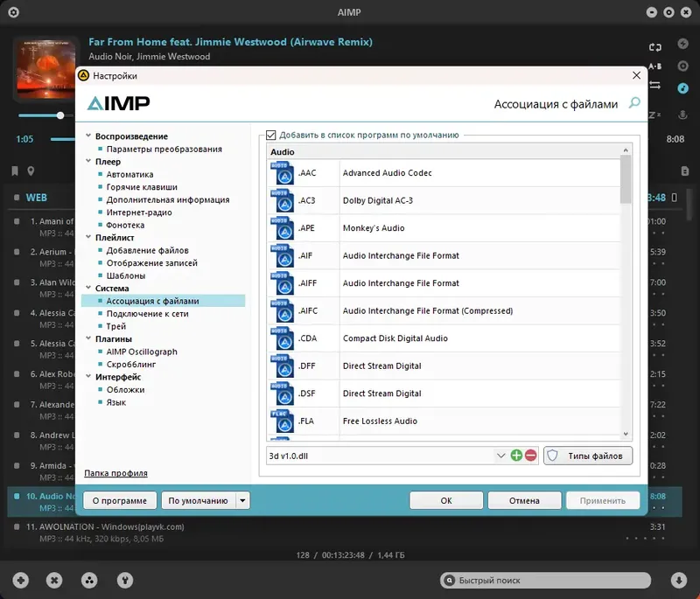700x599 pixels.
Task: Click the О программе button
Action: click(120, 500)
